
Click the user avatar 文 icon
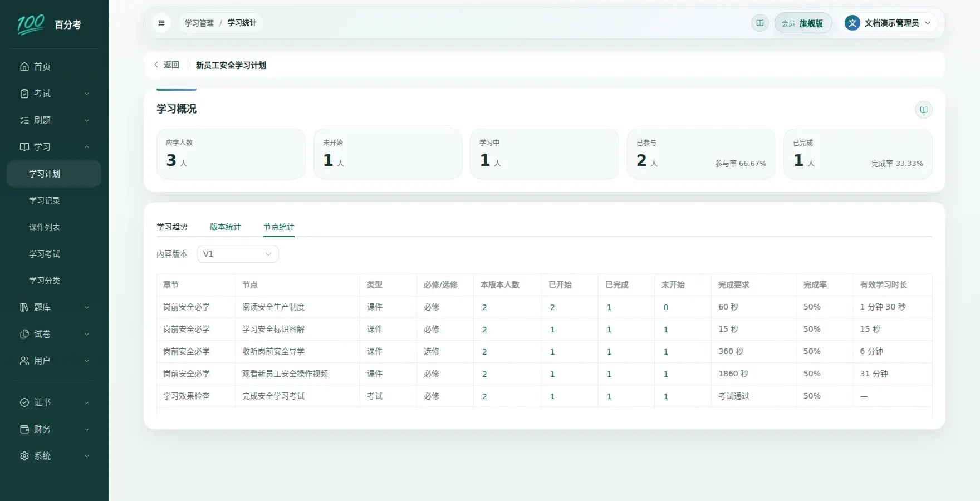852,23
